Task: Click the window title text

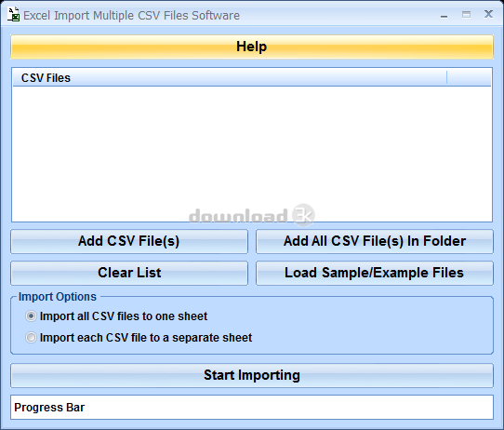Action: (131, 16)
